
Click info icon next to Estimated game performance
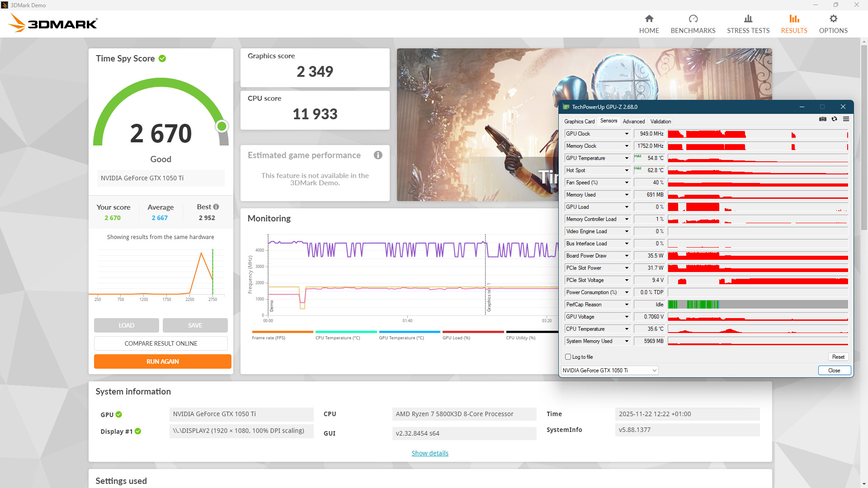pos(378,155)
